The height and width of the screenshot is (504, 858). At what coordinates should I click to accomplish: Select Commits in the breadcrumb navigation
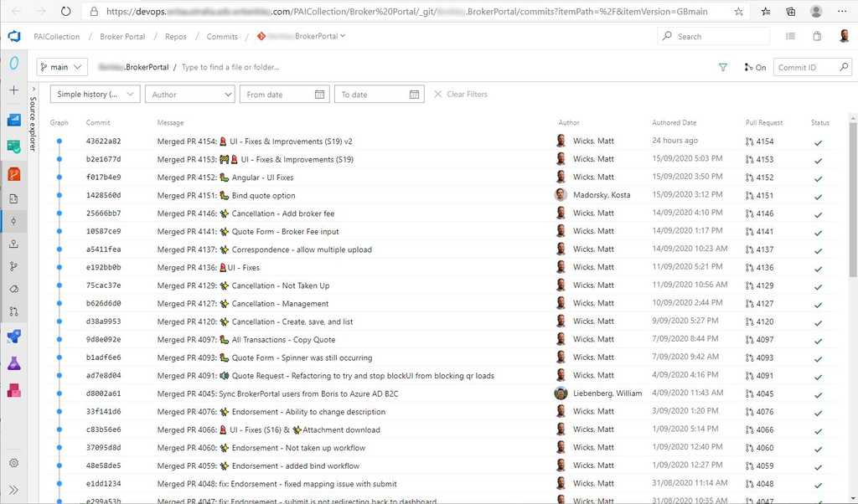coord(221,36)
